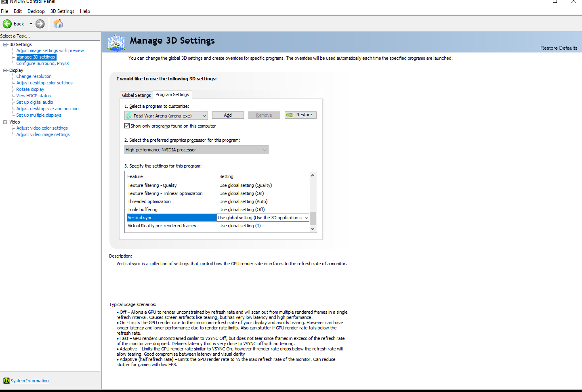The height and width of the screenshot is (392, 582).
Task: Switch to the Global Settings tab
Action: [x=137, y=95]
